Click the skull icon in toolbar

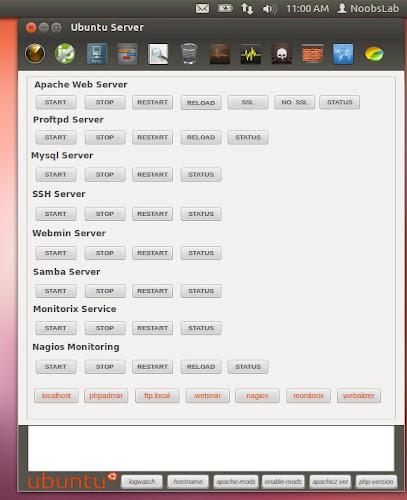pyautogui.click(x=282, y=54)
